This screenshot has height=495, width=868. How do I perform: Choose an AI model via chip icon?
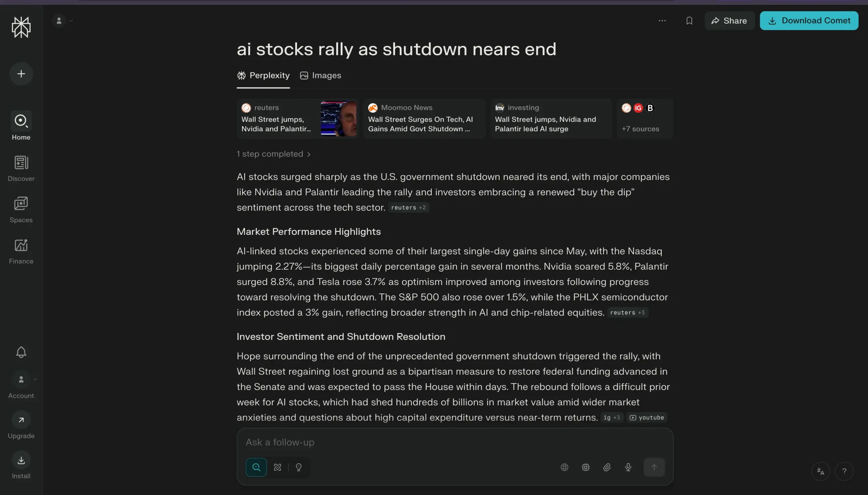(x=585, y=467)
